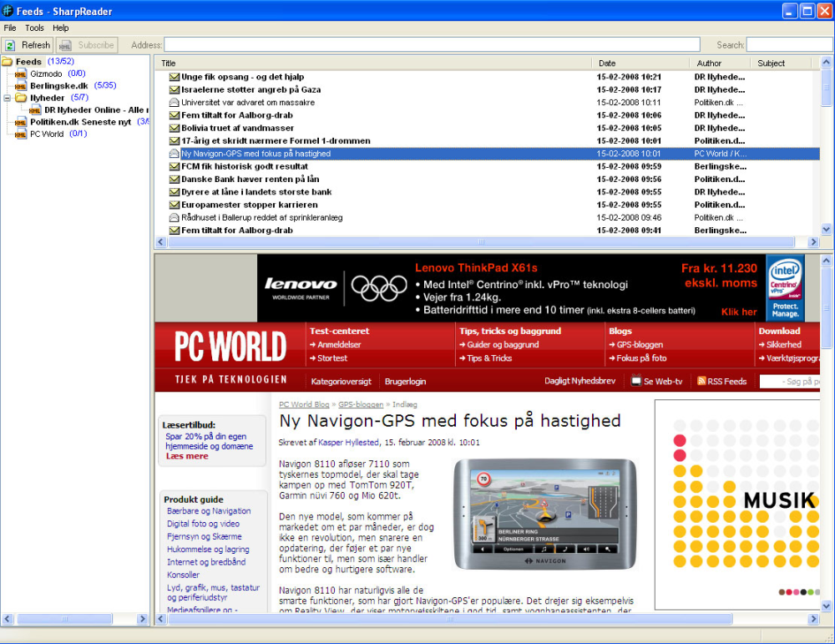Viewport: 835px width, 644px height.
Task: Click the PC World feed XML icon
Action: (21, 134)
